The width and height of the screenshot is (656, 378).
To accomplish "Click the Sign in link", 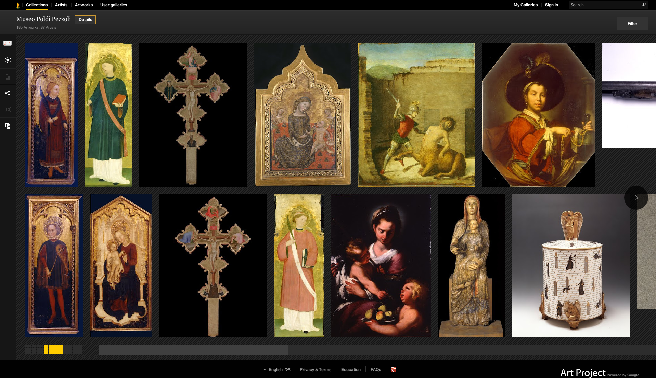I will pos(551,5).
